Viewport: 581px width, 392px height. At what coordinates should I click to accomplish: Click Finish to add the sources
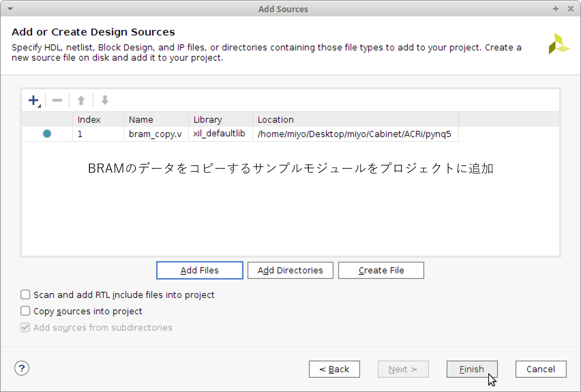point(472,369)
